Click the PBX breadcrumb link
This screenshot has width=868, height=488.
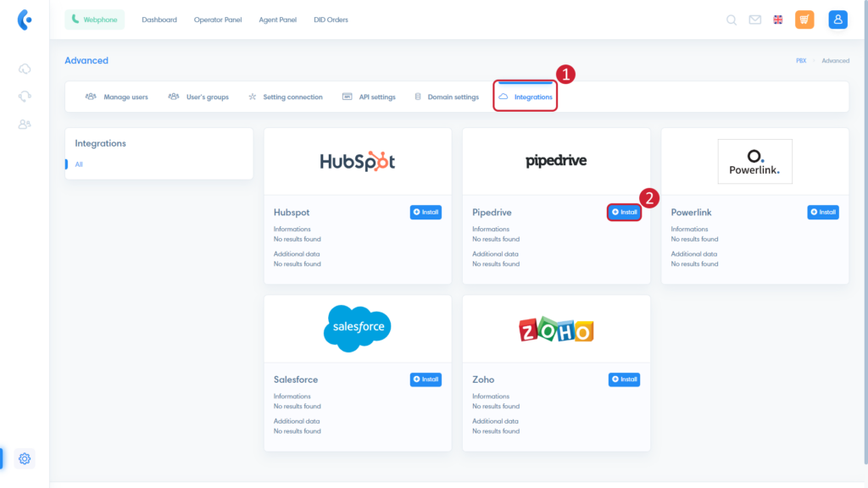tap(801, 61)
